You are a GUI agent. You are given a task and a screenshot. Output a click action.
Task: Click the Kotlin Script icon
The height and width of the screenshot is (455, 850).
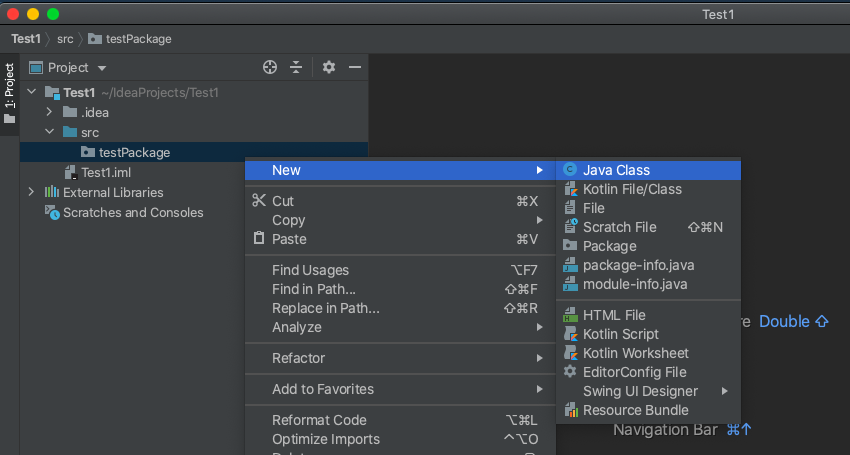coord(570,334)
